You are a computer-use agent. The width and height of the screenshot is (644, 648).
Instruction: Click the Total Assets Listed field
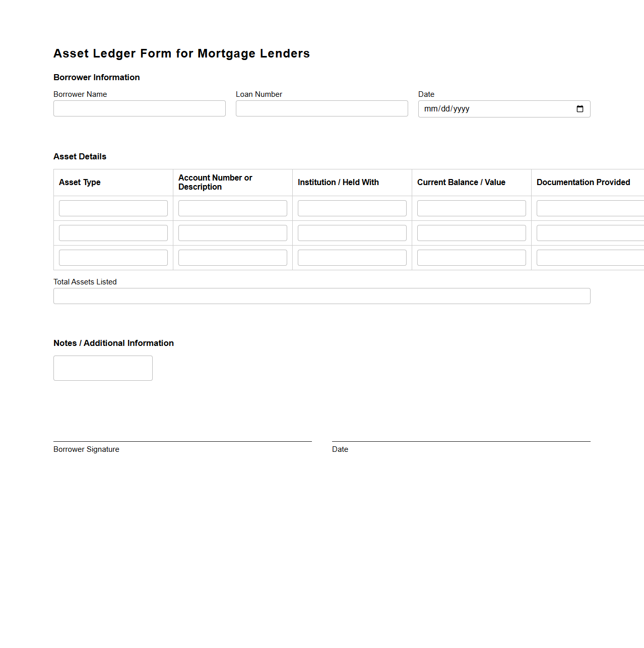coord(321,296)
